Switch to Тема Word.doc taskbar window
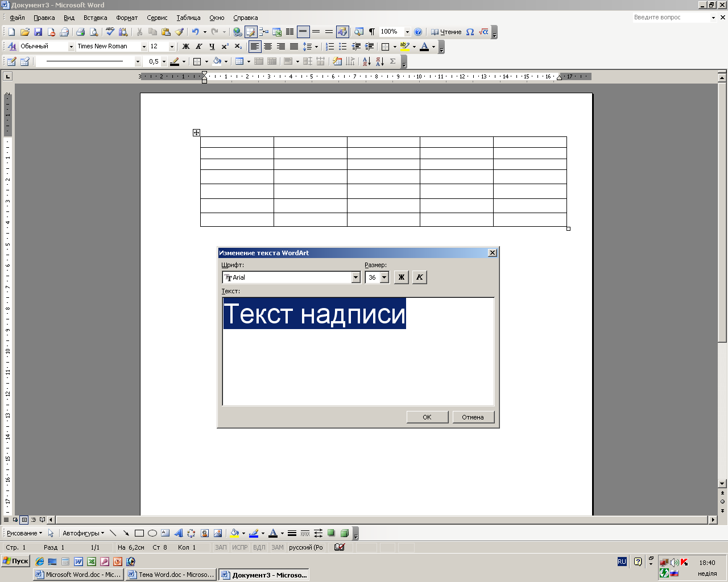The width and height of the screenshot is (728, 582). (x=171, y=575)
